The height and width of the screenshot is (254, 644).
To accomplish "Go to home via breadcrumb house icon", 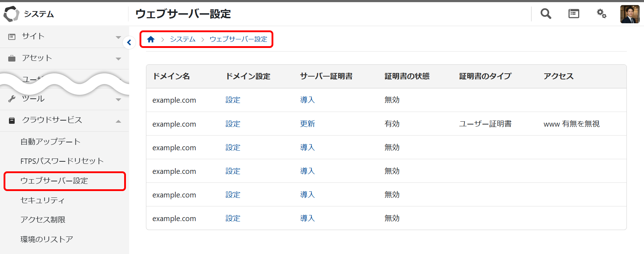I will coord(151,39).
